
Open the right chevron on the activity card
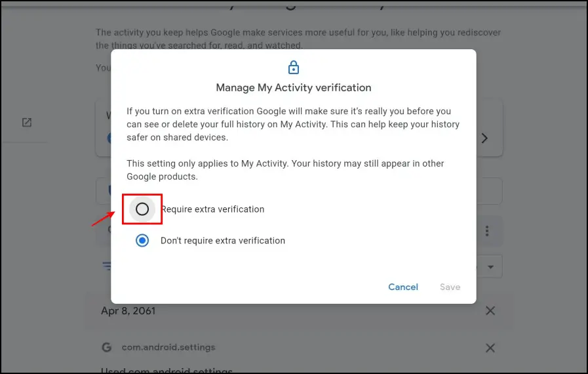[484, 138]
